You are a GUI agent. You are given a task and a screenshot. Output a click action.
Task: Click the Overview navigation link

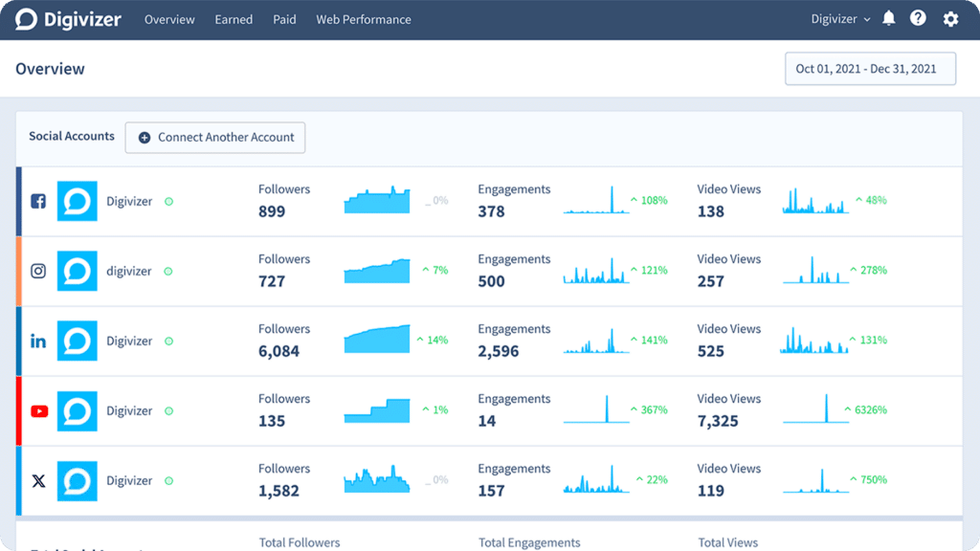click(x=169, y=19)
